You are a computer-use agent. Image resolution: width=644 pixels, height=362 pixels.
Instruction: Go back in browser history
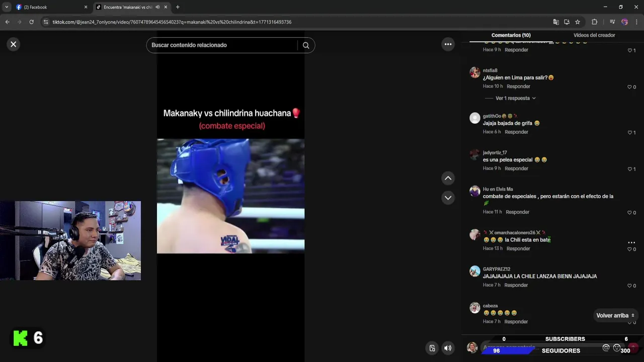[7, 22]
